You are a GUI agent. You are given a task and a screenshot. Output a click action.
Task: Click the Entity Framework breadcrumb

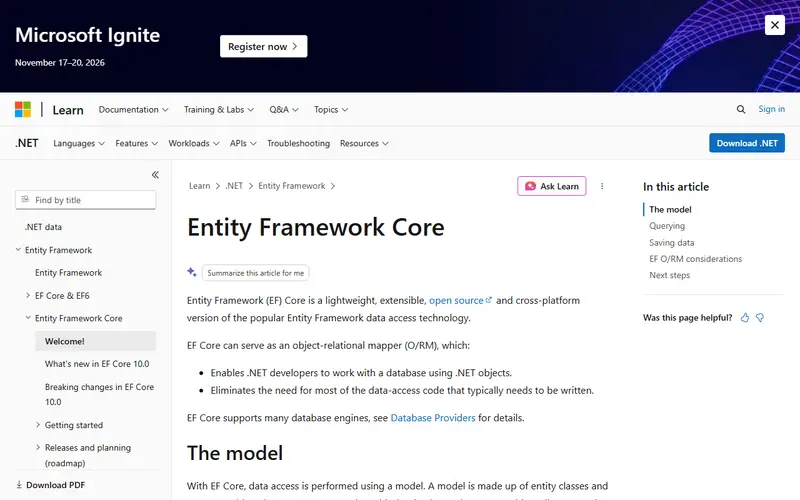pos(291,186)
